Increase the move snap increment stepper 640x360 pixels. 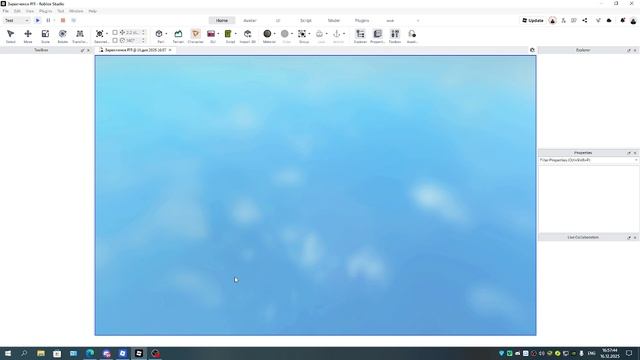tap(143, 31)
